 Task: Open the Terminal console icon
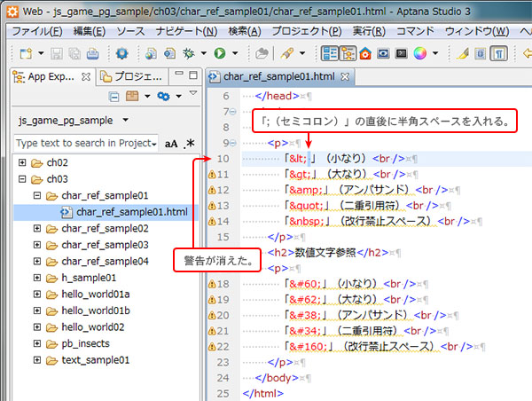click(402, 53)
